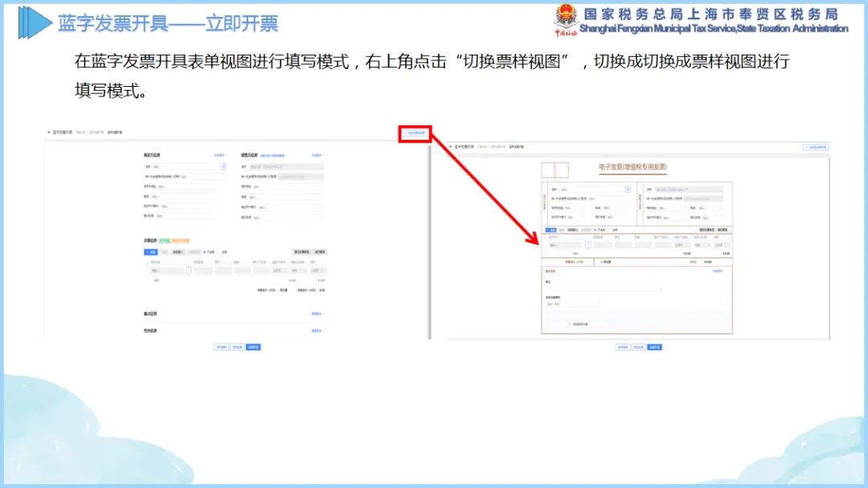Click the dashed QR placeholder box
The image size is (868, 488).
(555, 170)
